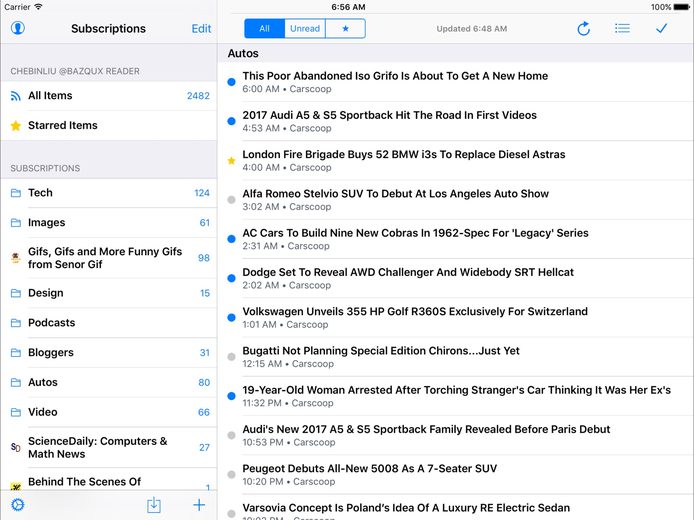Add a new subscription with plus icon

(x=199, y=505)
